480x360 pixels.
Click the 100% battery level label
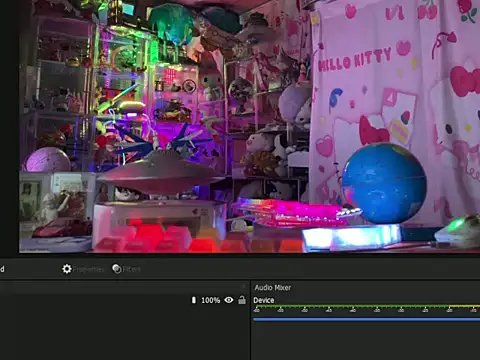click(211, 300)
